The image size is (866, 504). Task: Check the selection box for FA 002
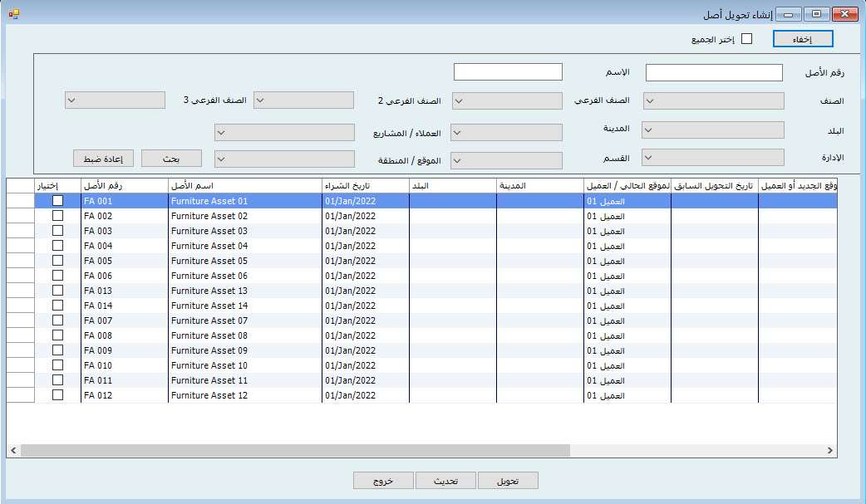pos(57,216)
